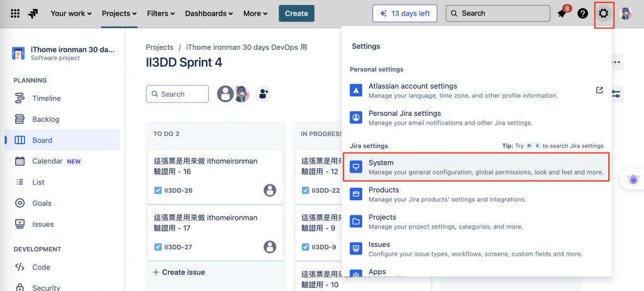Click the Issues icon in sidebar
The width and height of the screenshot is (644, 291).
coord(19,224)
